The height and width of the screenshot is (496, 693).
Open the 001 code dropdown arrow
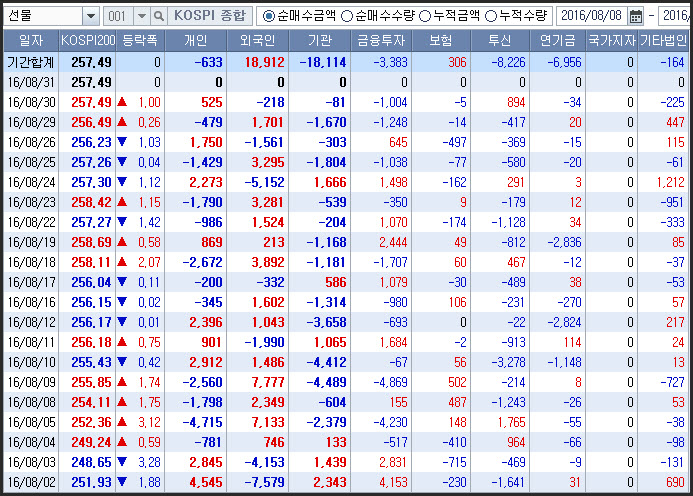[x=141, y=16]
